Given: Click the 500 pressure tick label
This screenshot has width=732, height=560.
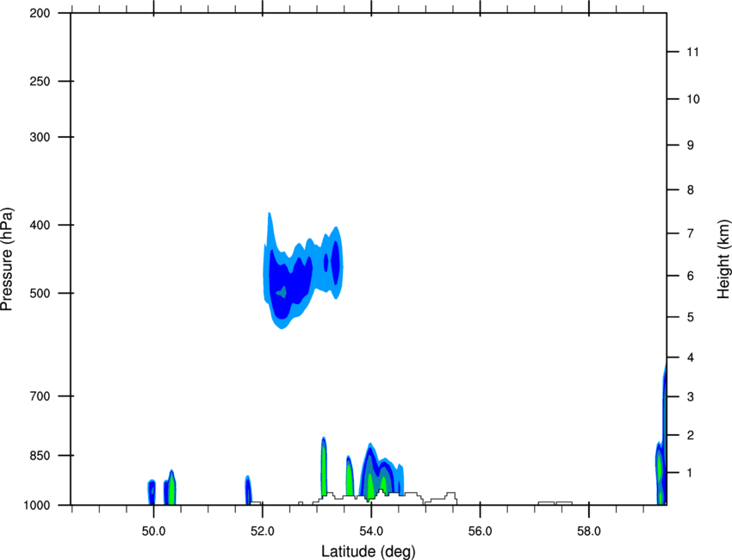Looking at the screenshot, I should 40,293.
